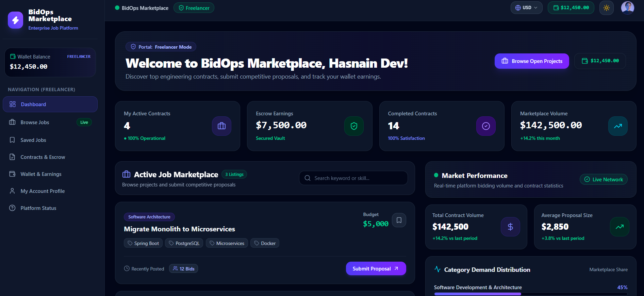Click the Search keyword or skill field
Viewport: 644px width, 296px height.
click(353, 178)
